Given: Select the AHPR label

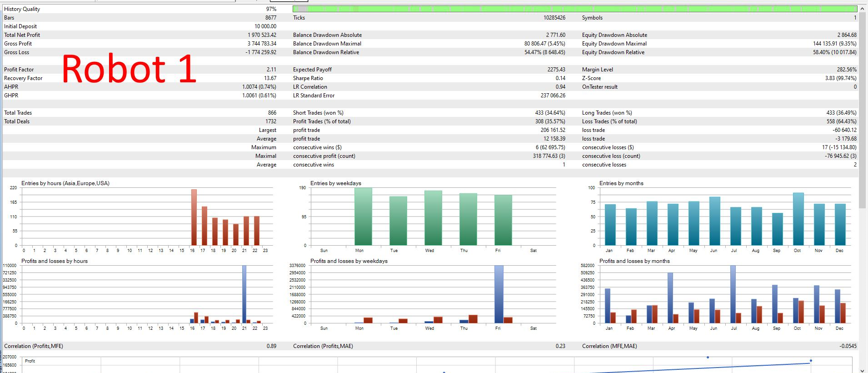Looking at the screenshot, I should [11, 87].
